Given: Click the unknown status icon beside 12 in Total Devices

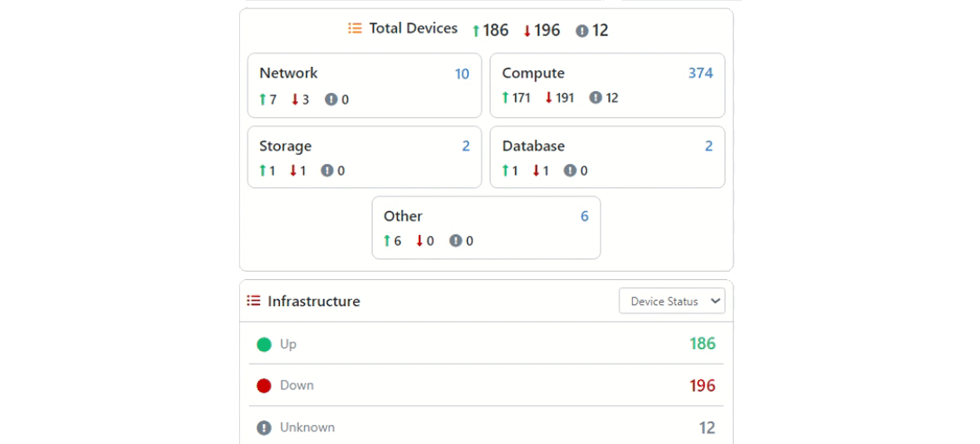Looking at the screenshot, I should point(582,31).
